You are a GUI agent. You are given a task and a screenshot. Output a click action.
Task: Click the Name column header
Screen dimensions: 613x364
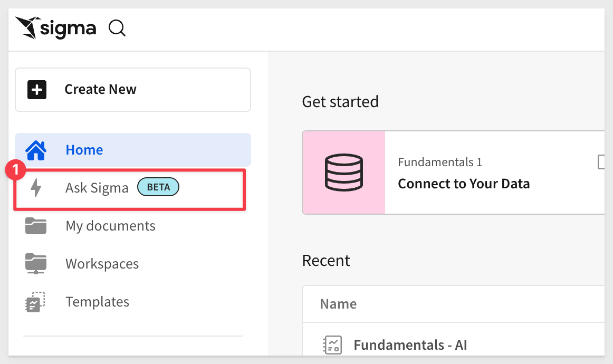click(338, 304)
